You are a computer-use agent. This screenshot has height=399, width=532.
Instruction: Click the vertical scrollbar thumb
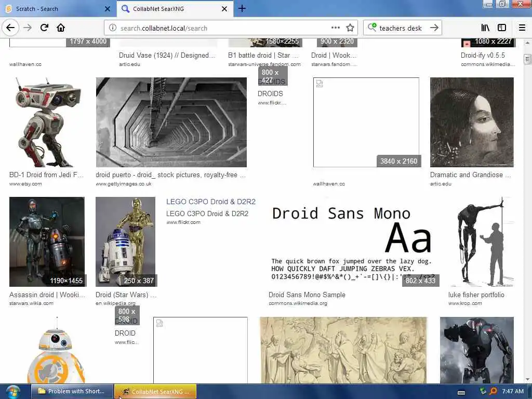(527, 59)
